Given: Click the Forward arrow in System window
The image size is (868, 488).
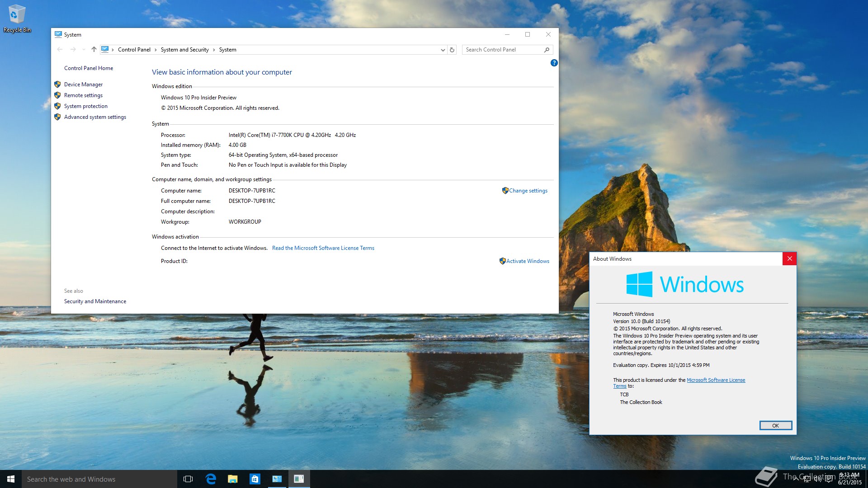Looking at the screenshot, I should pyautogui.click(x=73, y=49).
